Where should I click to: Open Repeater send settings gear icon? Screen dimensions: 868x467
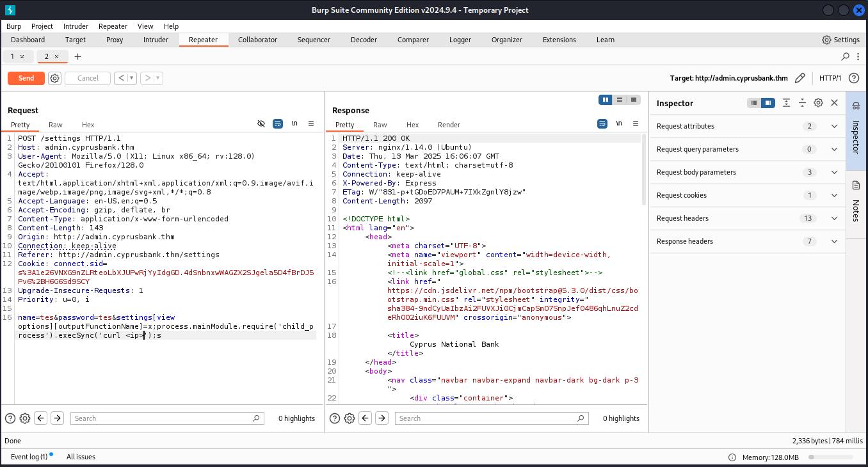(x=55, y=78)
